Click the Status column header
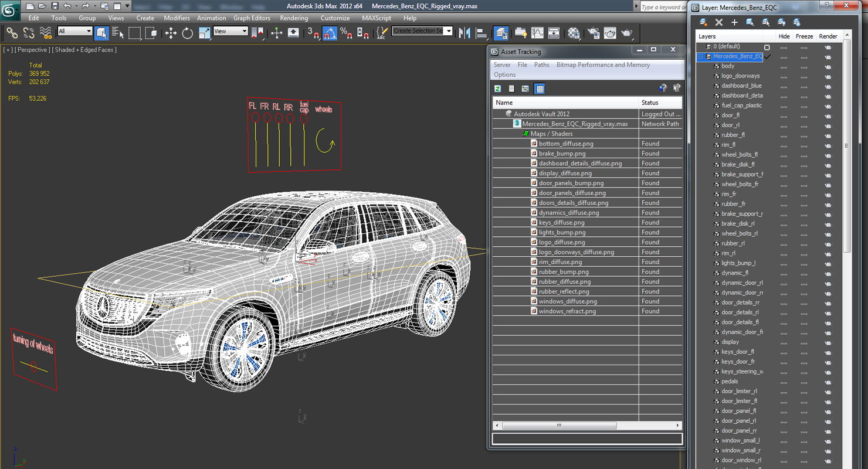Screen dimensions: 868x469 coord(661,103)
